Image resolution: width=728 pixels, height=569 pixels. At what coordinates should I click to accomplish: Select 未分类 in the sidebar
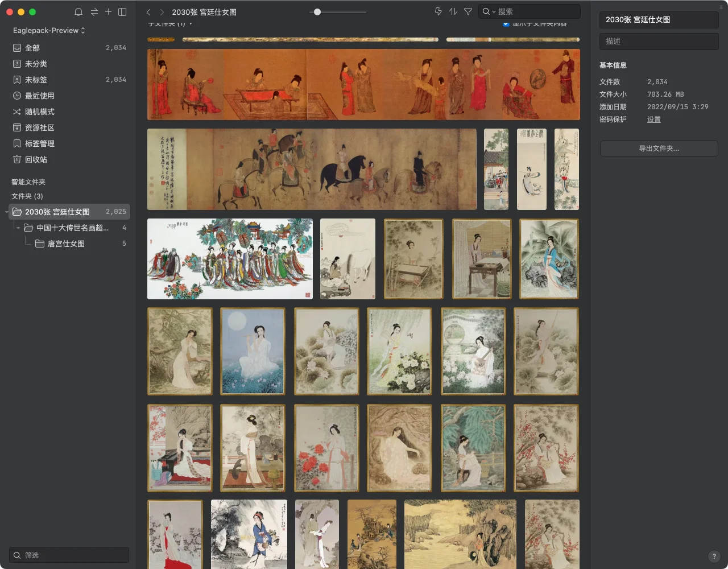(69, 64)
